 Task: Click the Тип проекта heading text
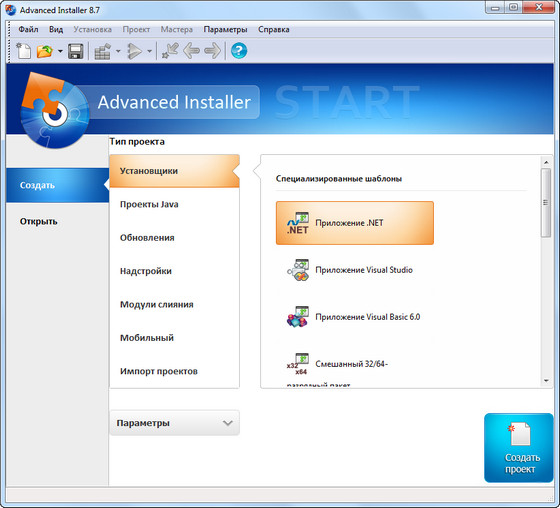coord(137,141)
